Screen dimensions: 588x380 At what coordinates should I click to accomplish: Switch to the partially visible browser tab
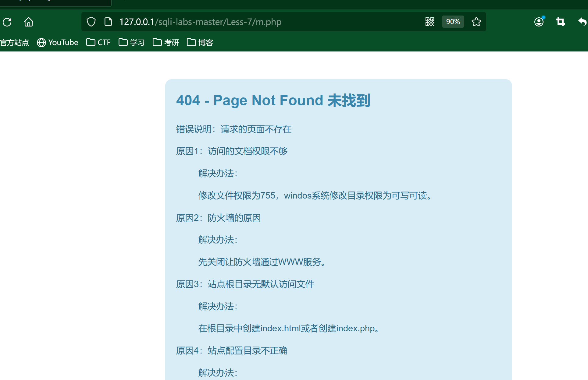point(55,2)
